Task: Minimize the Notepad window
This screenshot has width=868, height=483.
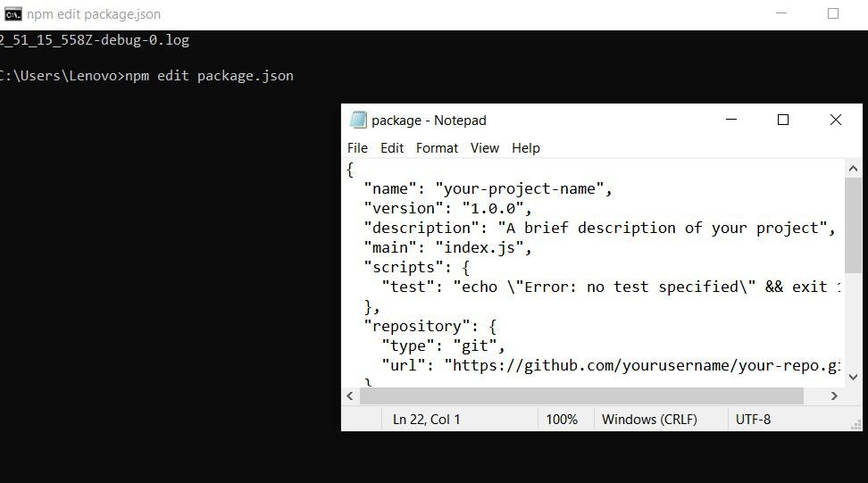Action: click(x=731, y=120)
